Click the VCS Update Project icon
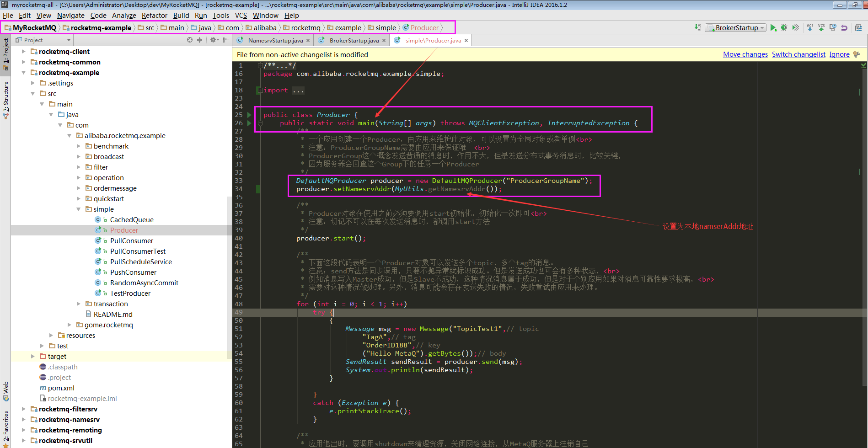868x448 pixels. pos(810,28)
